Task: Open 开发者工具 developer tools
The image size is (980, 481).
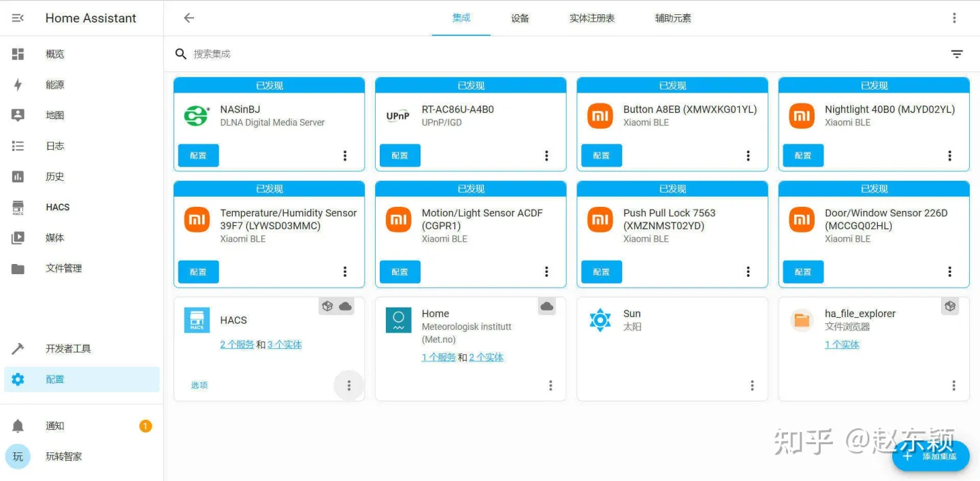Action: click(82, 348)
